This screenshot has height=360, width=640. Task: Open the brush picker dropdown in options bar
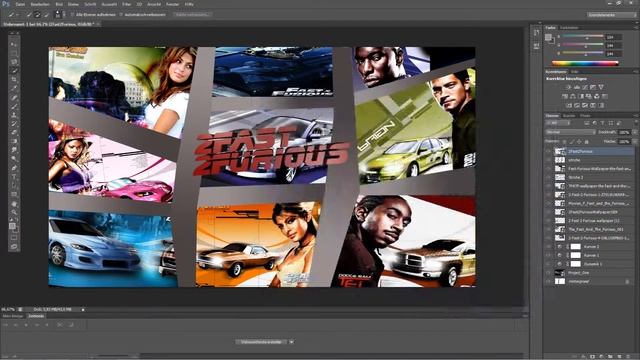[64, 14]
